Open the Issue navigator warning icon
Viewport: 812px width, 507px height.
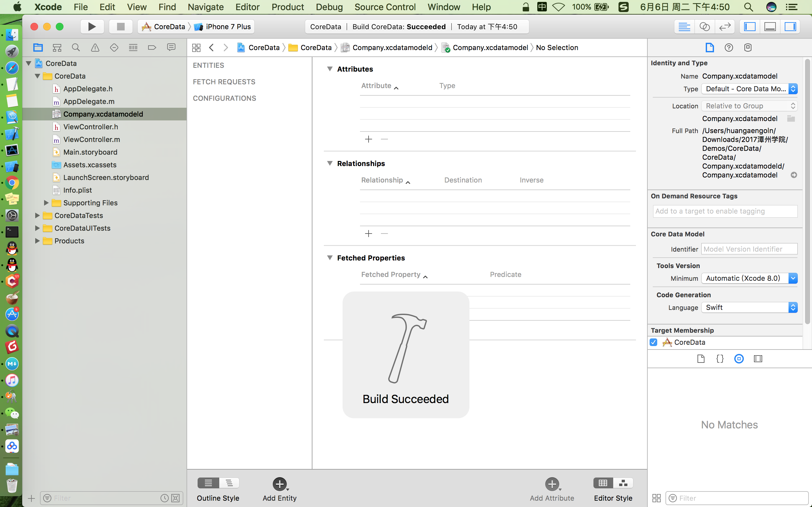pyautogui.click(x=95, y=48)
